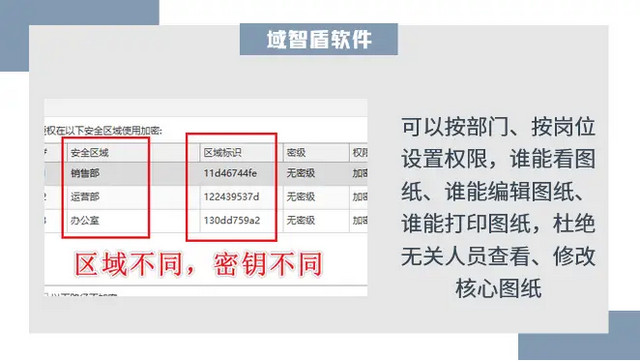The height and width of the screenshot is (361, 640).
Task: Click the identifier 122439537d
Action: (231, 197)
